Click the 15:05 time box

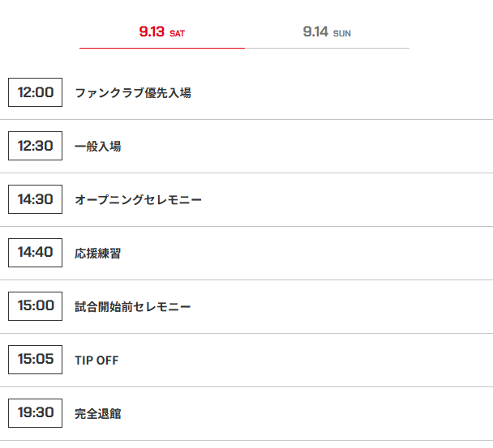(x=35, y=360)
